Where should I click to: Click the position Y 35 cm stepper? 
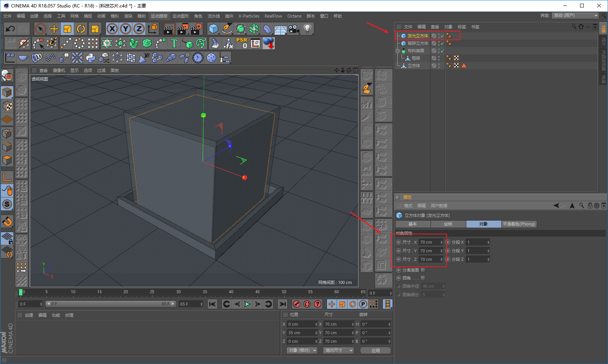(x=316, y=333)
